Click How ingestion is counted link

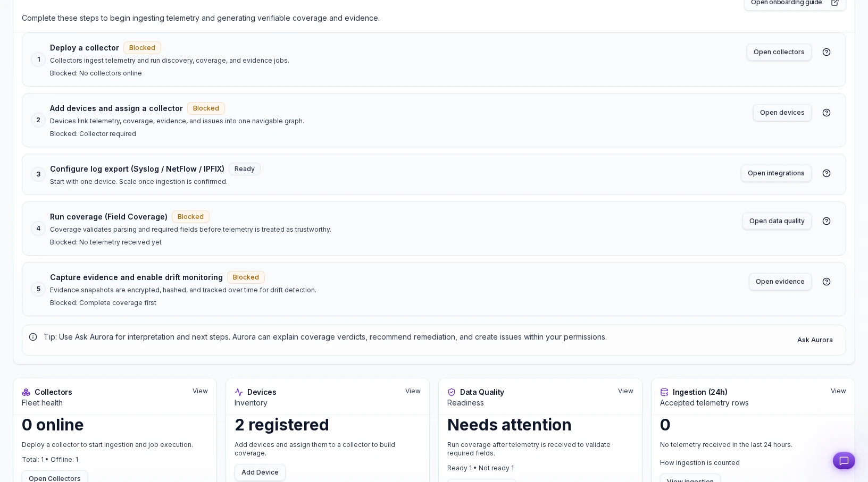pos(699,463)
